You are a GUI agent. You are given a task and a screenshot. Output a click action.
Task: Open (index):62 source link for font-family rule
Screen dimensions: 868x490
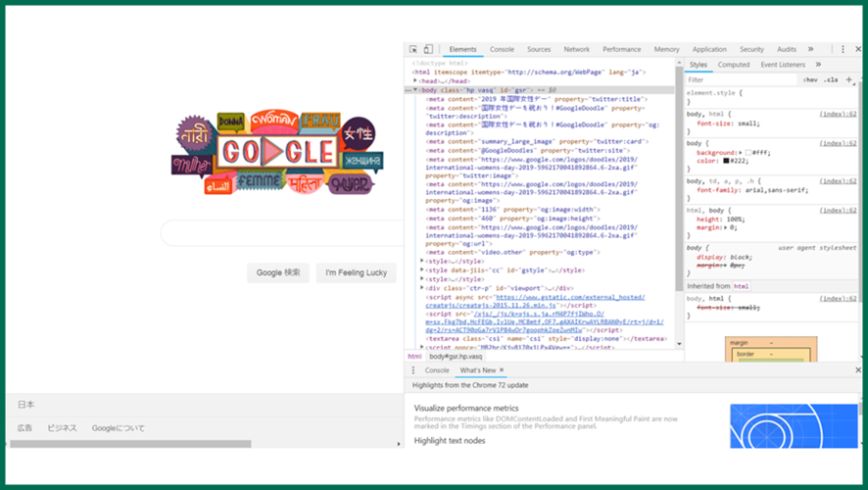pos(838,181)
